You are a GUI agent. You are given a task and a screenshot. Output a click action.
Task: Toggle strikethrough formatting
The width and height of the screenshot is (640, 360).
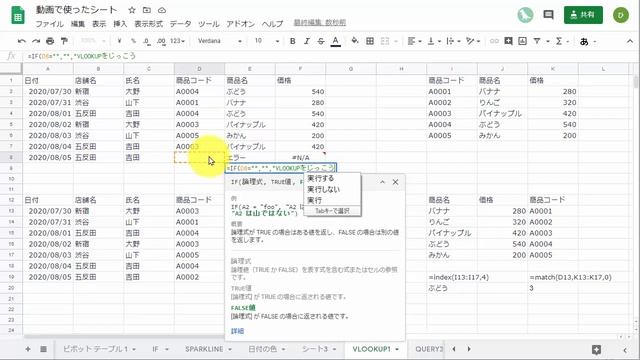[321, 41]
